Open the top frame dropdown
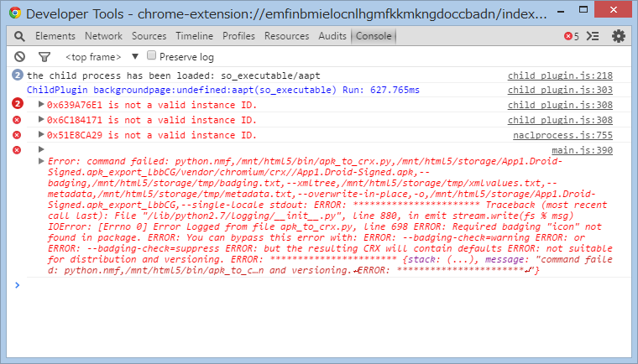 (x=102, y=57)
